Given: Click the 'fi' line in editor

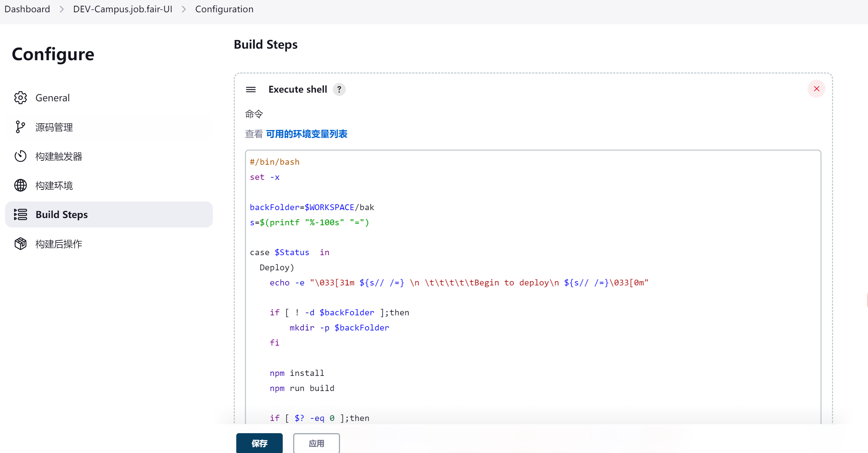Looking at the screenshot, I should pyautogui.click(x=274, y=343).
